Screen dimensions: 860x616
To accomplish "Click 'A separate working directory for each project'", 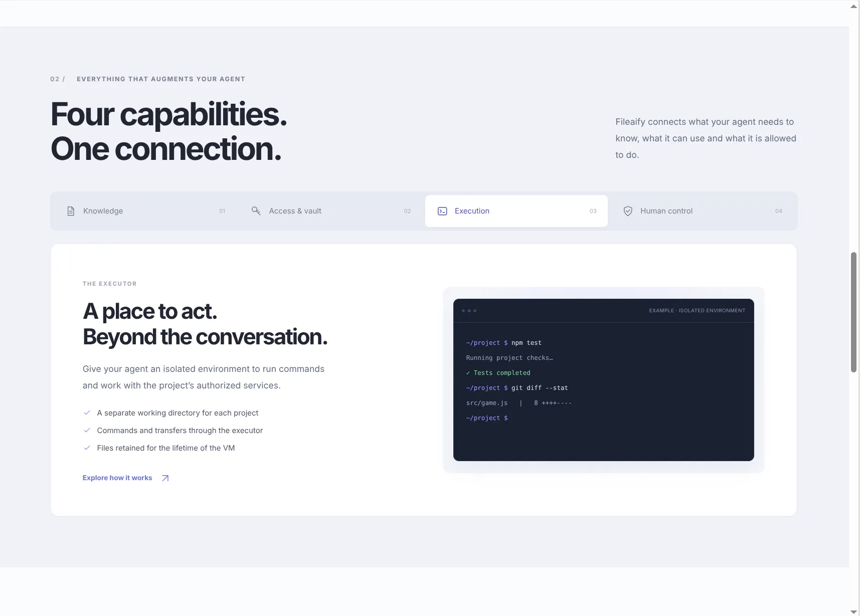I will (178, 413).
